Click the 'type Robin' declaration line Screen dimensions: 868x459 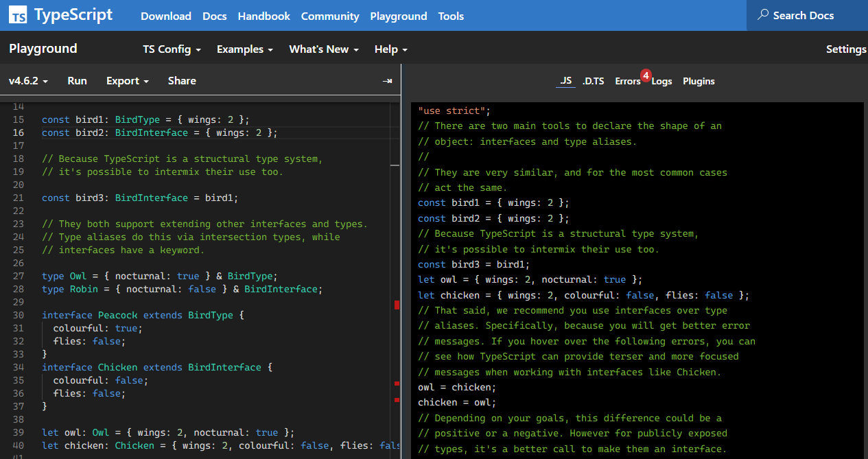182,289
